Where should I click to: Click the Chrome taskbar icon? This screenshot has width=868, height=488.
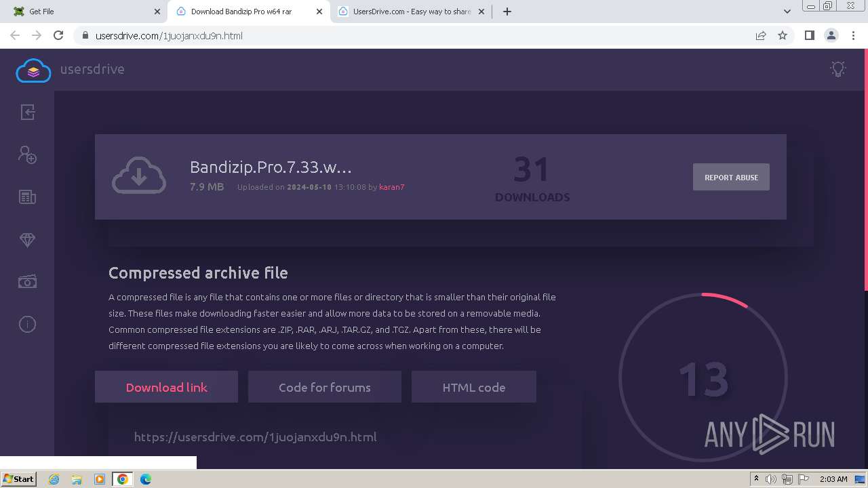pos(122,479)
